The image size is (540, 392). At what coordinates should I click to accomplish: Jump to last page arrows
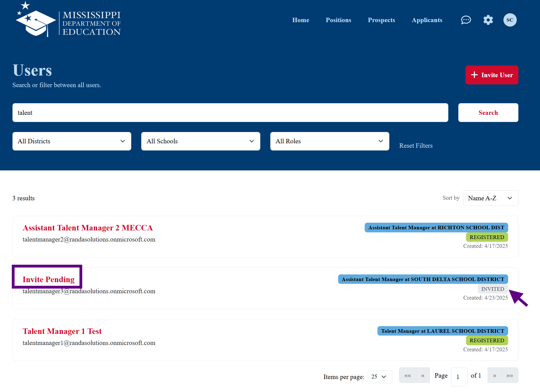(510, 375)
